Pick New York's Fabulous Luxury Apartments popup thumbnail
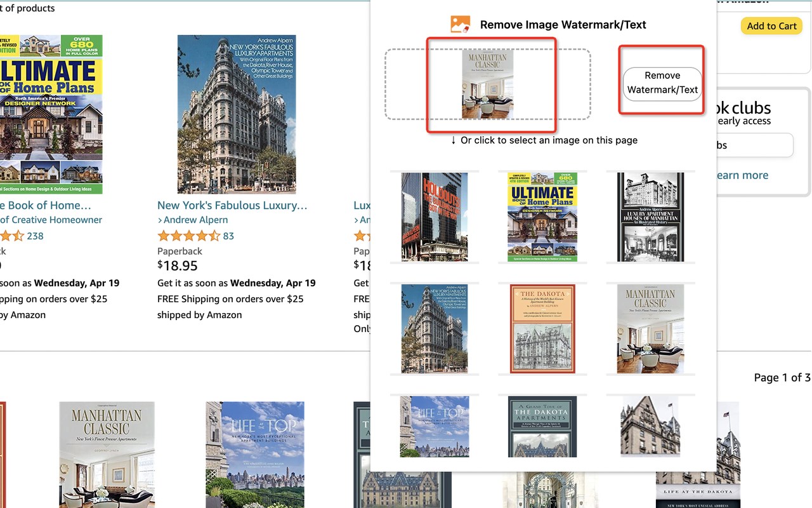The image size is (812, 508). coord(435,329)
